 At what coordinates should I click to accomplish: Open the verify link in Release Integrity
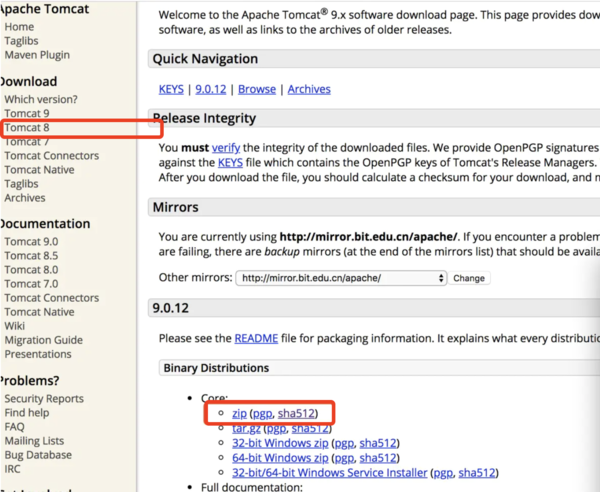coord(226,148)
